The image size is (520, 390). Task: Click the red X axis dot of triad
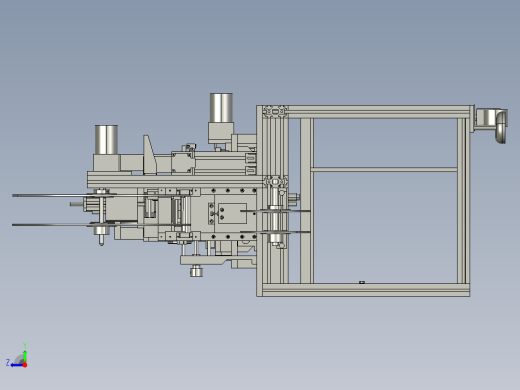(x=25, y=365)
